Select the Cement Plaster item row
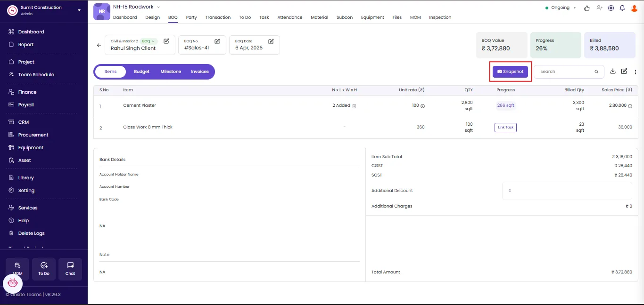This screenshot has width=644, height=305. point(366,106)
